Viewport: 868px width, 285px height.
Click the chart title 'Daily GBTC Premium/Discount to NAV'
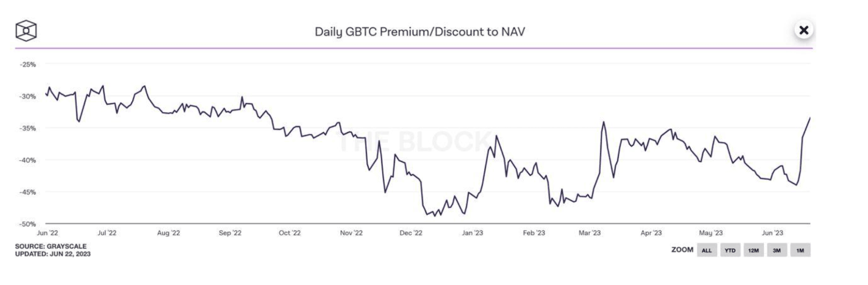(x=420, y=32)
